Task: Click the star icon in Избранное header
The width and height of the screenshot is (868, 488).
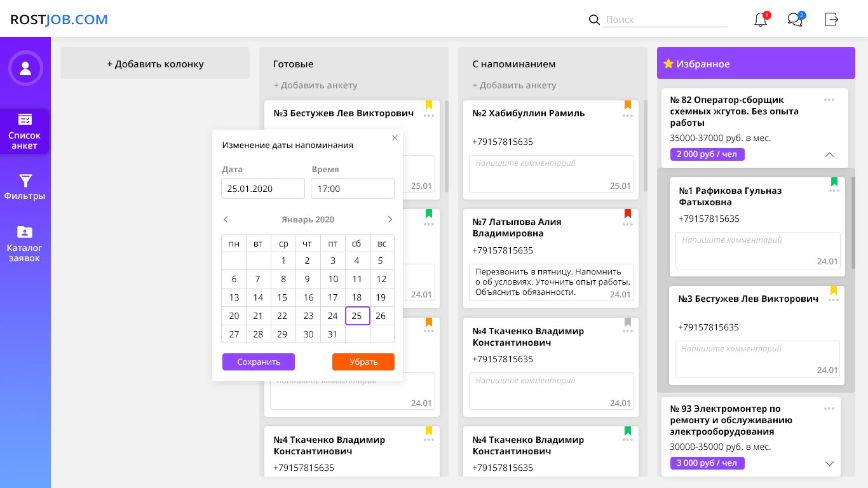Action: click(x=668, y=64)
